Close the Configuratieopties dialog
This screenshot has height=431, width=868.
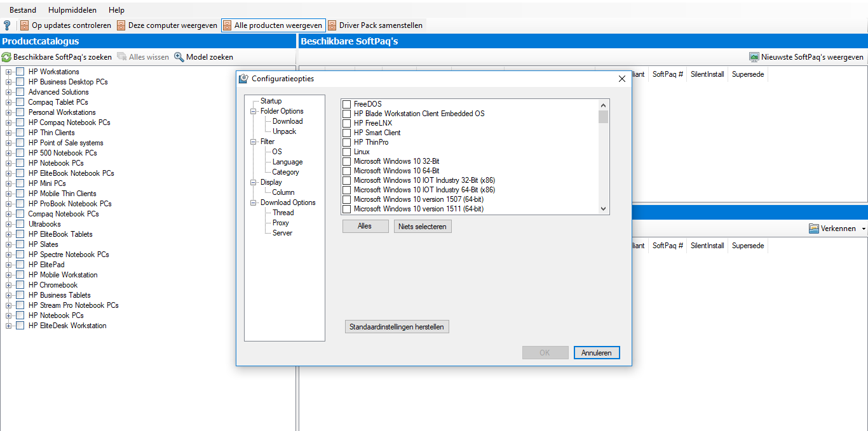[622, 79]
